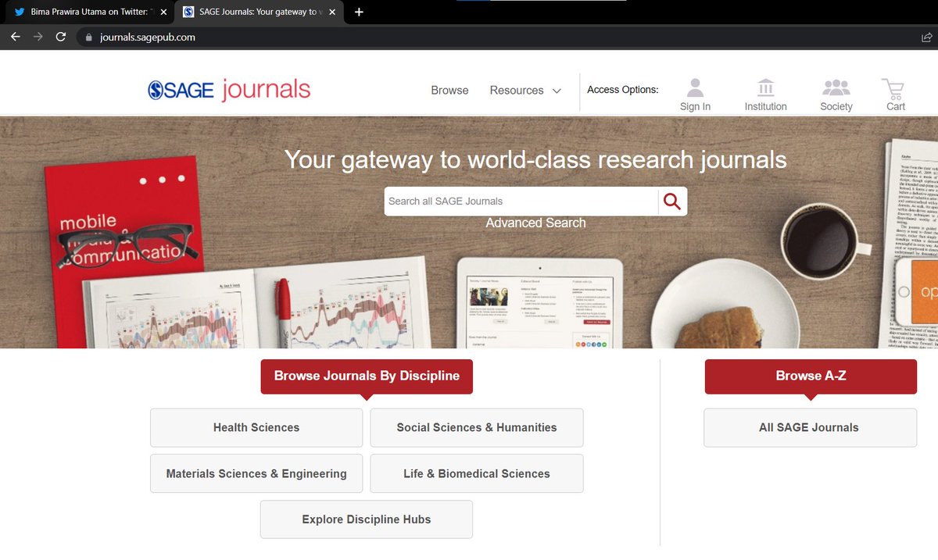Open the Institution access icon
Viewport: 938px width, 560px height.
766,87
